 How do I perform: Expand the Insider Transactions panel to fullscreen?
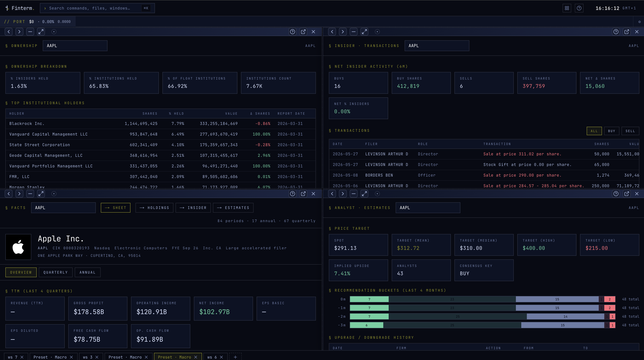pyautogui.click(x=364, y=32)
